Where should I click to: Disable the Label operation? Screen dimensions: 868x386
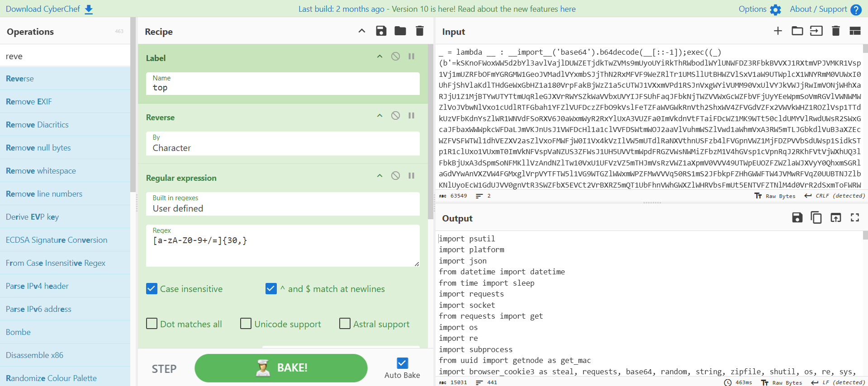pyautogui.click(x=395, y=56)
